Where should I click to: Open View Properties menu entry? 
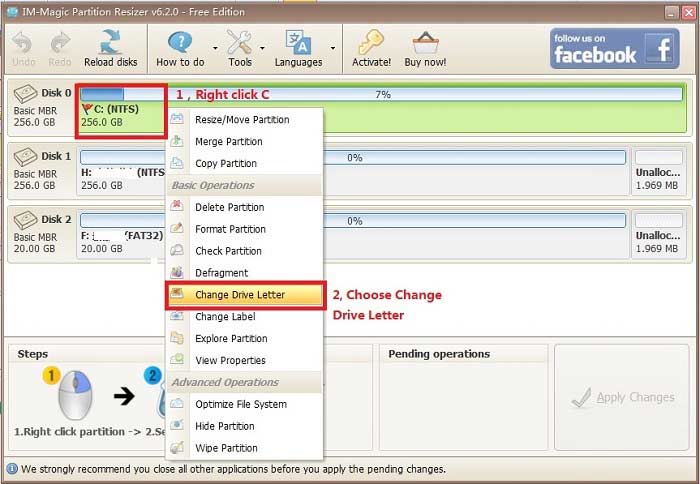point(244,360)
